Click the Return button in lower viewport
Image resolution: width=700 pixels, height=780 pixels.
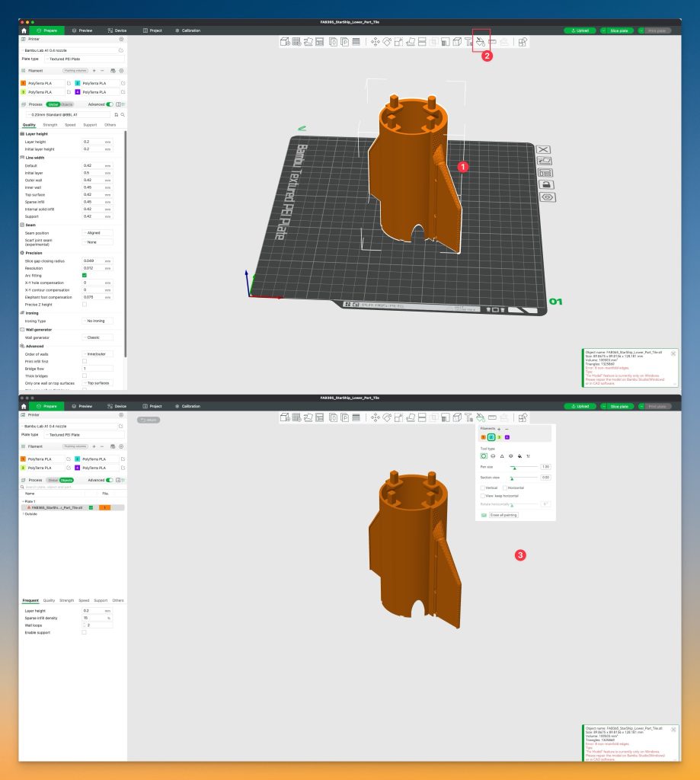(148, 420)
